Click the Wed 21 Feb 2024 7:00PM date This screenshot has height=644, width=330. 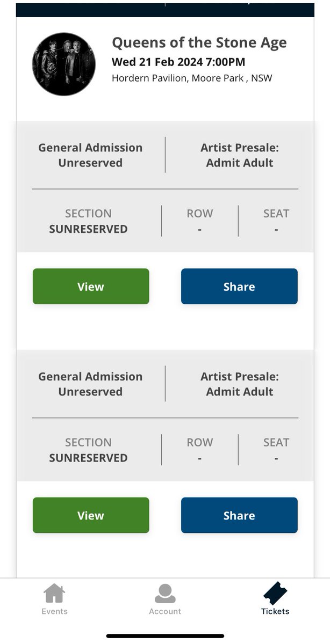pyautogui.click(x=178, y=62)
